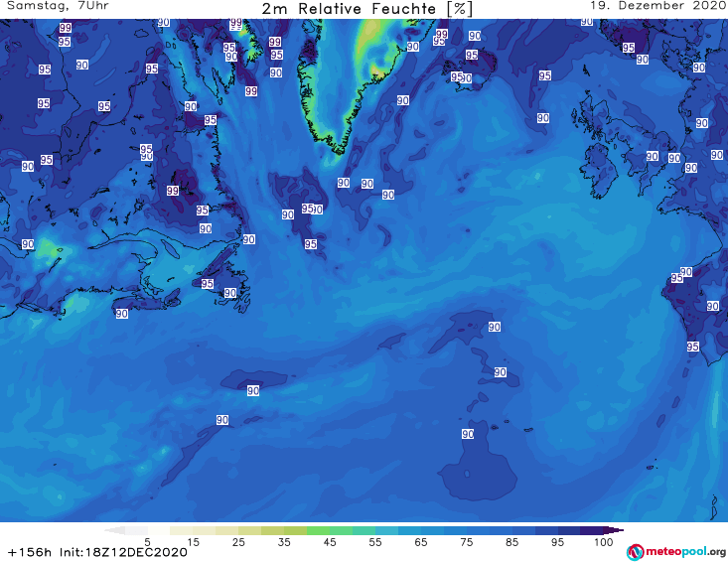Click the '90' label above the large southern blob

click(x=468, y=434)
